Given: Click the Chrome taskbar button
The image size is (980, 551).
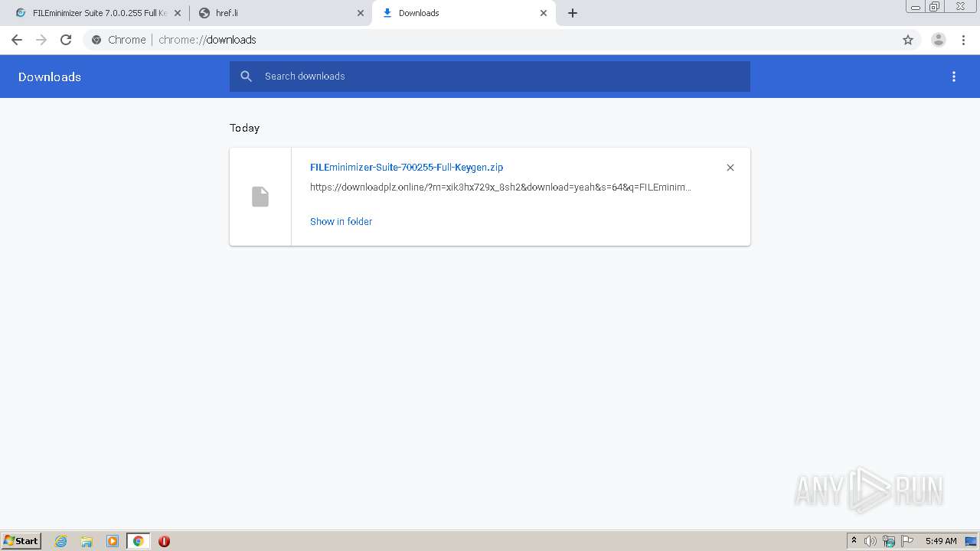Looking at the screenshot, I should (139, 541).
